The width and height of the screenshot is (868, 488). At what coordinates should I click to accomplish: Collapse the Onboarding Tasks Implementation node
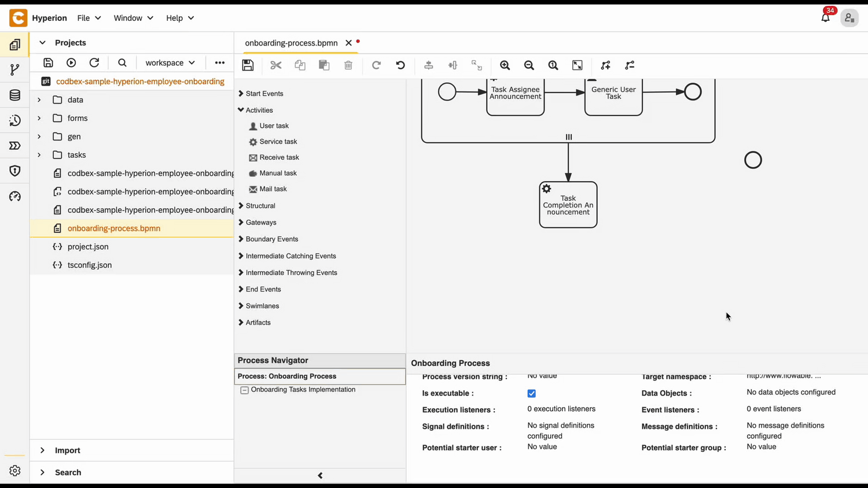click(244, 390)
